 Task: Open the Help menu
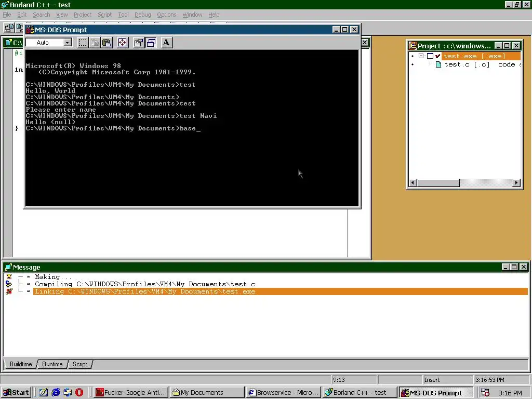214,15
